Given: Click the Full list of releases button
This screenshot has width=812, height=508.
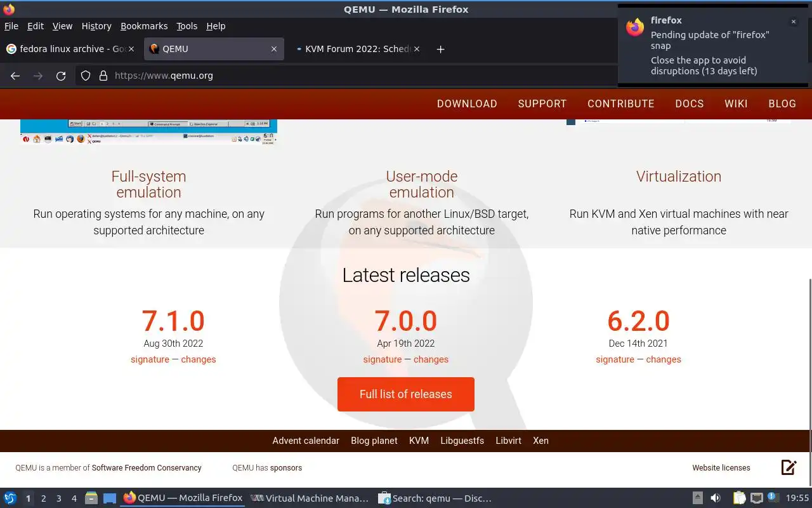Looking at the screenshot, I should [x=406, y=394].
